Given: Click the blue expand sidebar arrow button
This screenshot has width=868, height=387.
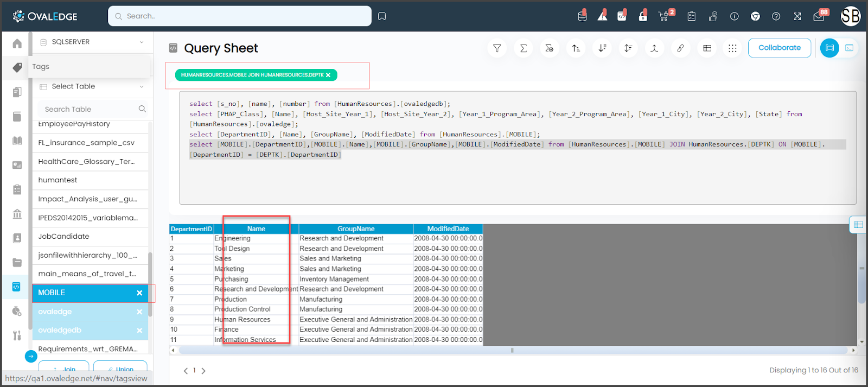Looking at the screenshot, I should [31, 357].
